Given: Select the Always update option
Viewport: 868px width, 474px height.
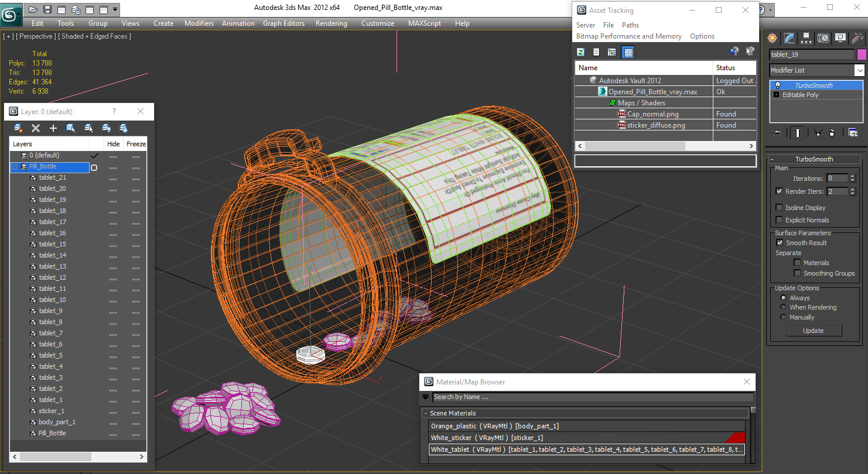Looking at the screenshot, I should pyautogui.click(x=783, y=298).
